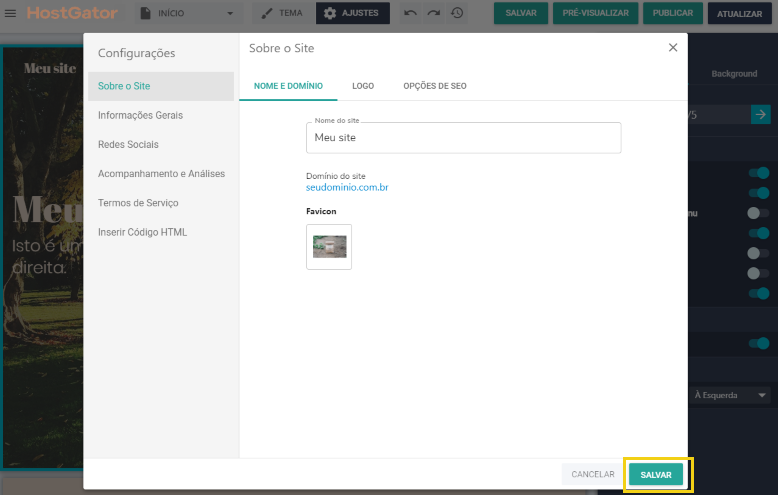
Task: Click the top bar SALVAR button
Action: (x=520, y=13)
